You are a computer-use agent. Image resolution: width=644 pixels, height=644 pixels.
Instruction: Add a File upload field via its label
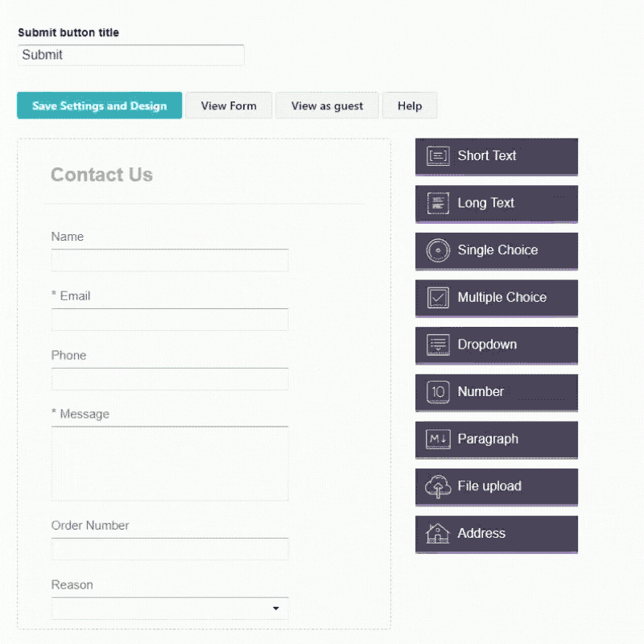(x=489, y=486)
